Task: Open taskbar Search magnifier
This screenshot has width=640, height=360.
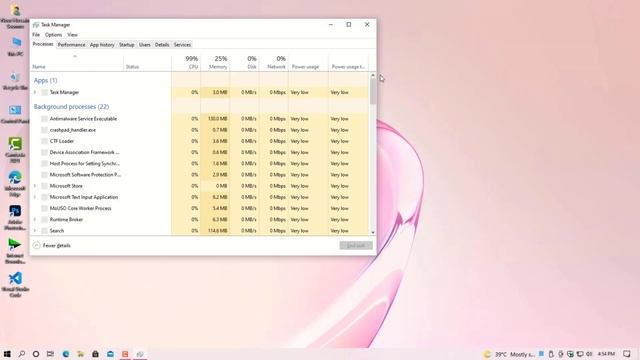Action: point(22,354)
